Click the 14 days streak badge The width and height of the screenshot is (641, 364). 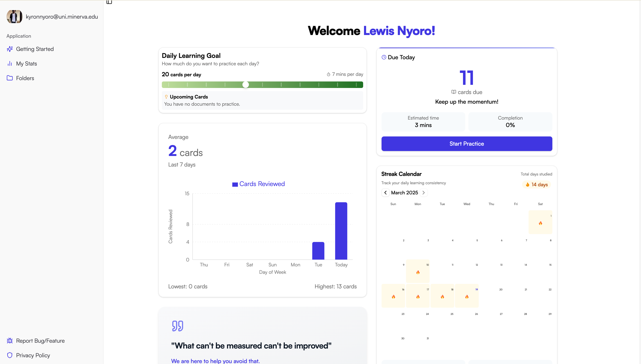[536, 184]
